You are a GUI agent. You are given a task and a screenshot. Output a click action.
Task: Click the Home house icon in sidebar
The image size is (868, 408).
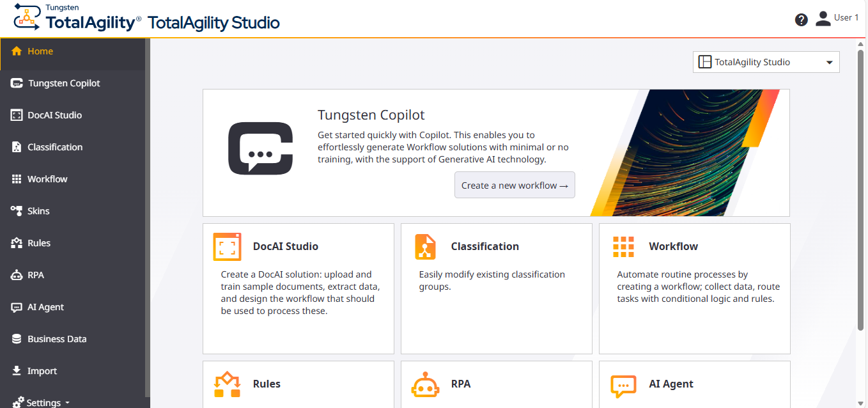(x=17, y=51)
